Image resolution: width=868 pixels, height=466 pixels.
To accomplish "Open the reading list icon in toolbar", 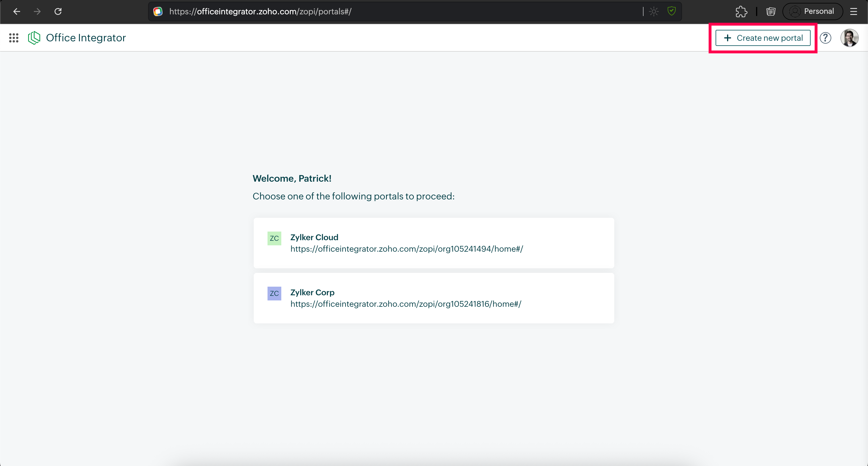I will point(771,11).
